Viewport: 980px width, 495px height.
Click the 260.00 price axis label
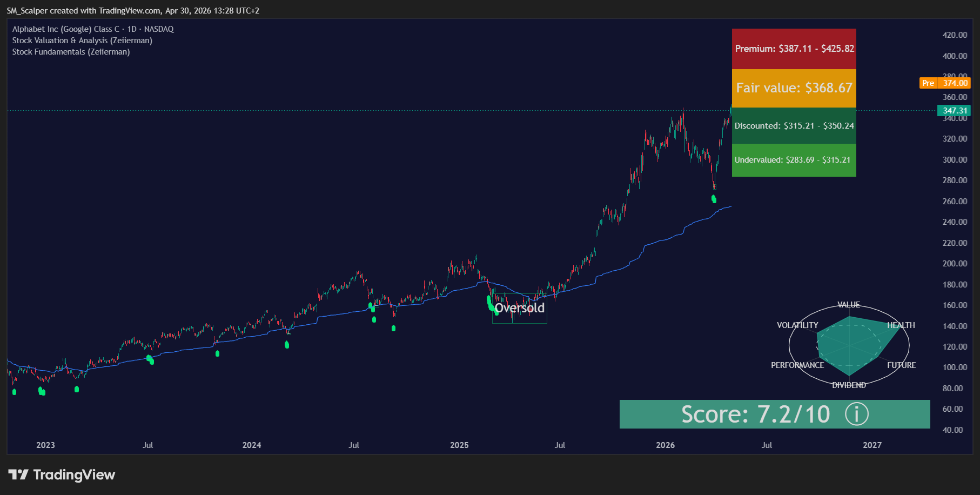tap(955, 202)
